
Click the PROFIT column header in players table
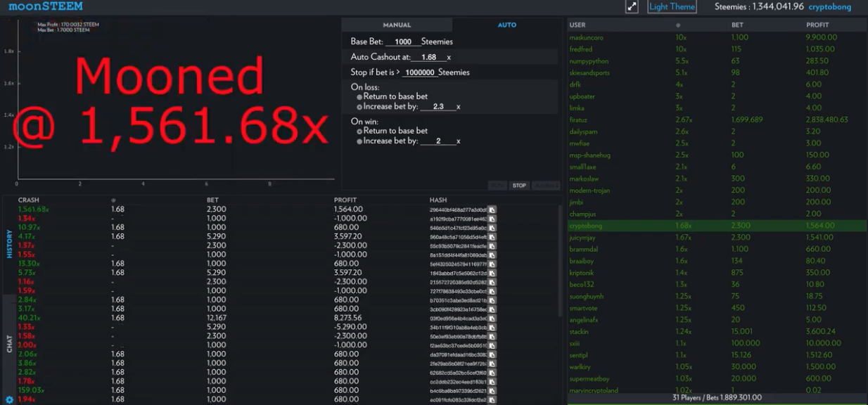tap(817, 25)
